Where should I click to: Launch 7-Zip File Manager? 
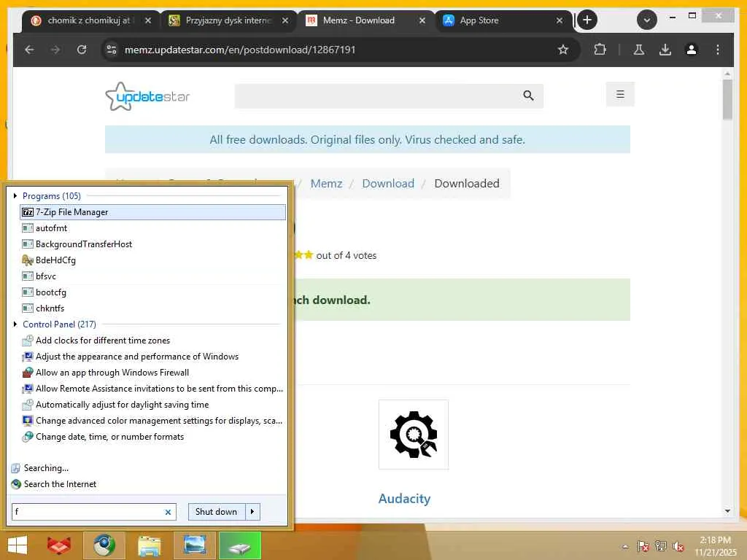pyautogui.click(x=153, y=212)
